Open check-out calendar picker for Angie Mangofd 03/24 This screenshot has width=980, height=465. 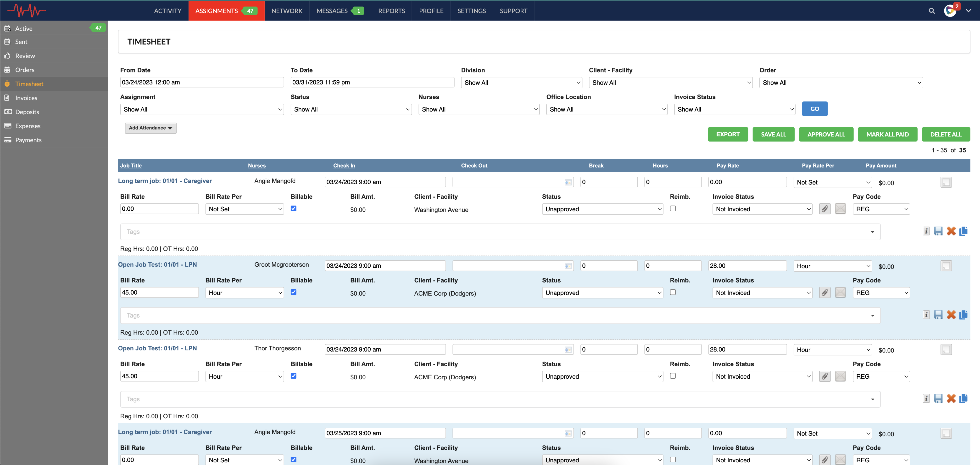coord(568,182)
